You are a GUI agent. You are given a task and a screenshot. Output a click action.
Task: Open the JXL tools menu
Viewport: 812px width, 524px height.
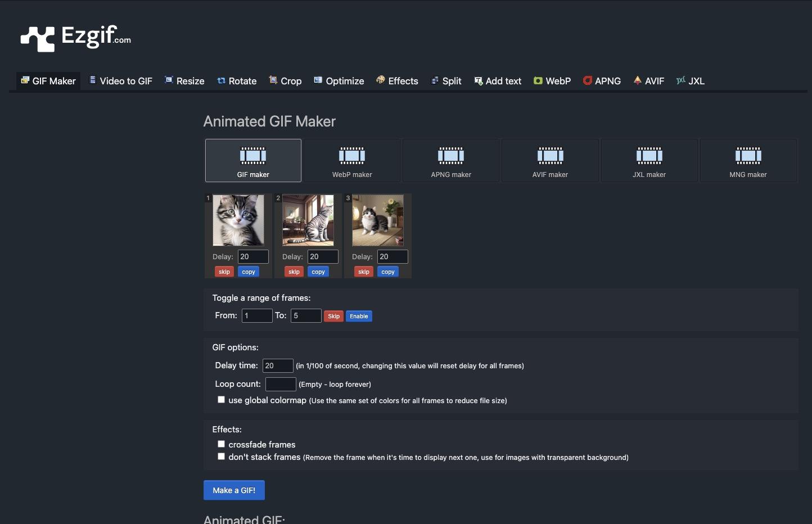(x=690, y=81)
